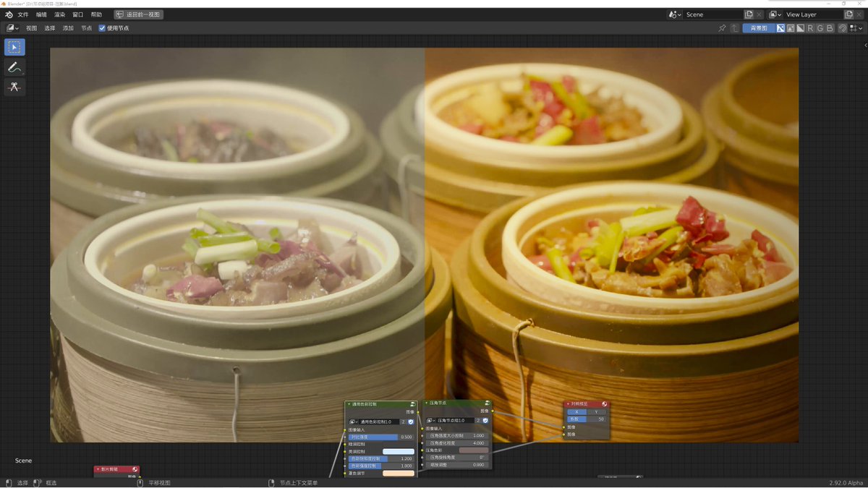Open the 视图 node editor menu
The image size is (868, 488).
tap(31, 28)
